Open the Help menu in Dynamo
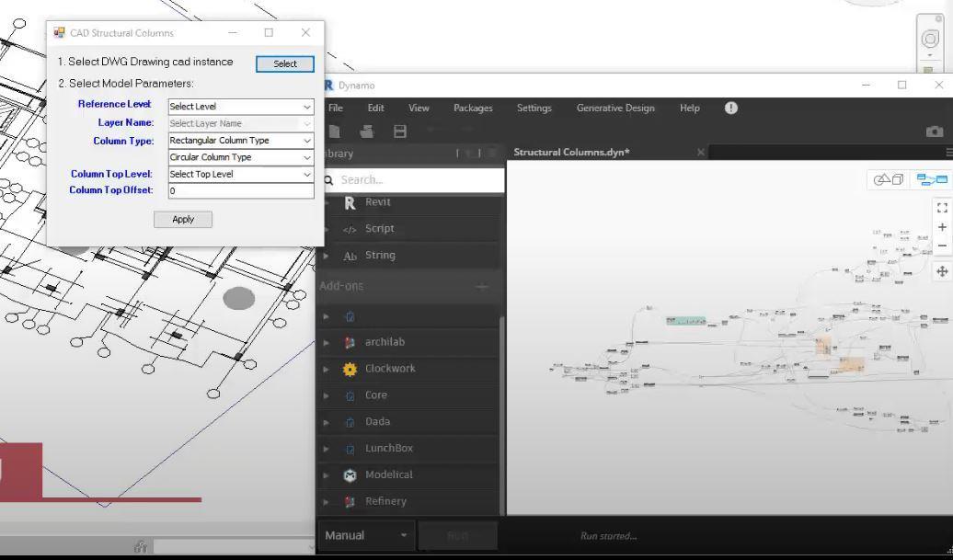Image resolution: width=953 pixels, height=560 pixels. coord(690,109)
